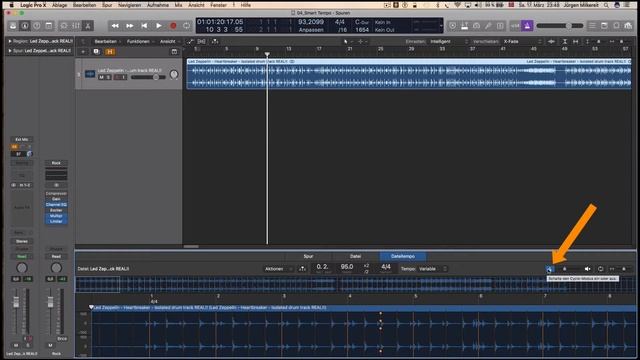Go to beginning of project

(x=144, y=26)
